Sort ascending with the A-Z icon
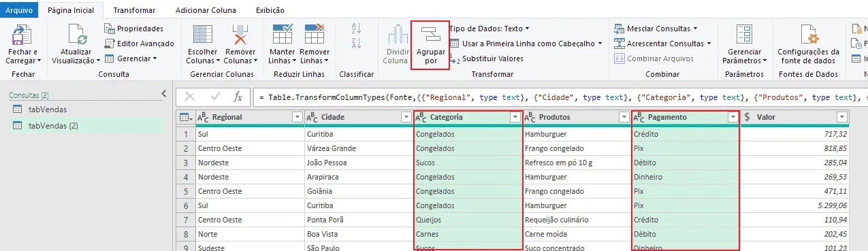This screenshot has height=251, width=868. pyautogui.click(x=355, y=29)
